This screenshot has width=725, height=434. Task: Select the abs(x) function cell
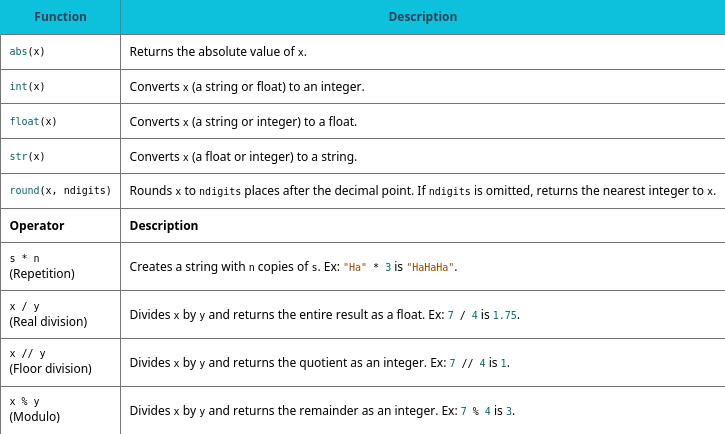26,52
